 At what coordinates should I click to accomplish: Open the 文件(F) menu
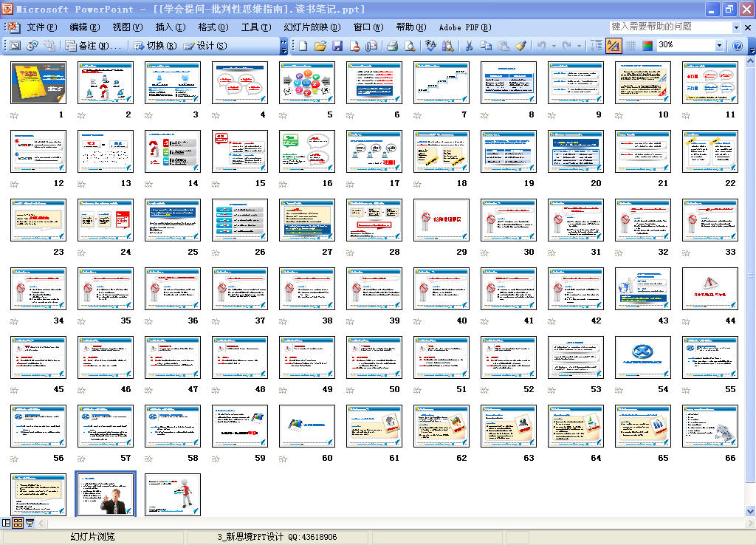pos(42,27)
